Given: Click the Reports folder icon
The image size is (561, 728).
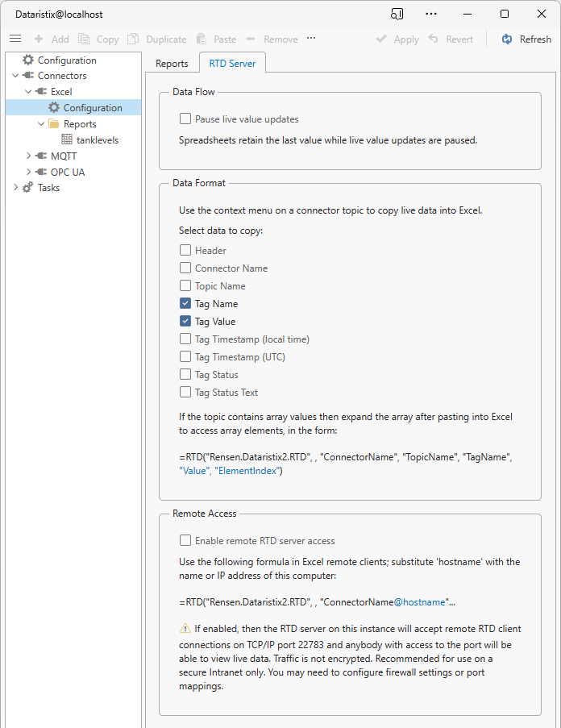Looking at the screenshot, I should [x=54, y=124].
